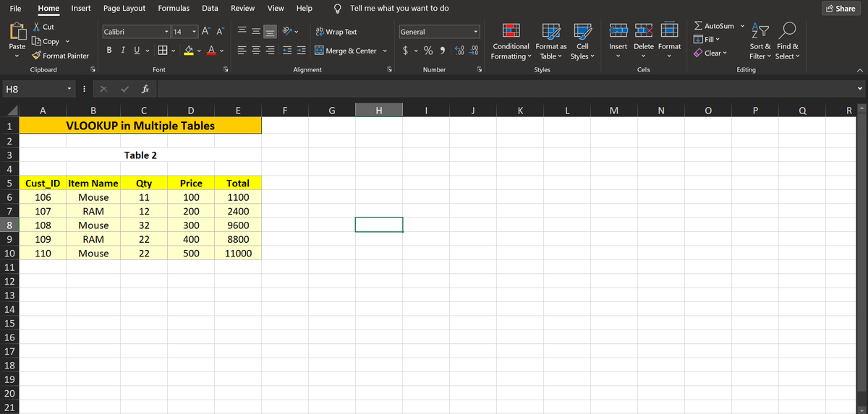868x414 pixels.
Task: Select column H header
Action: click(379, 111)
